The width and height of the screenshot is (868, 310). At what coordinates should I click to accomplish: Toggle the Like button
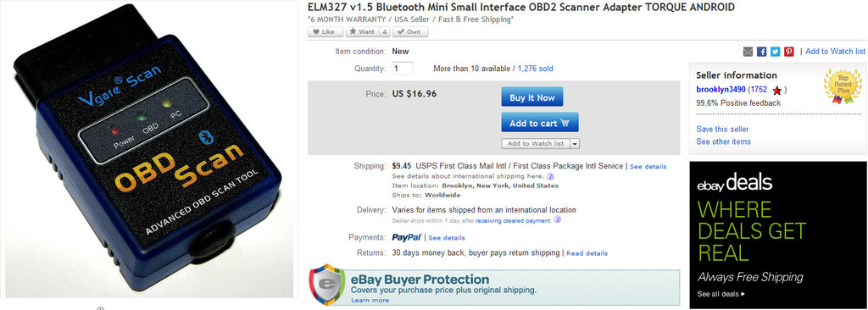tap(321, 32)
